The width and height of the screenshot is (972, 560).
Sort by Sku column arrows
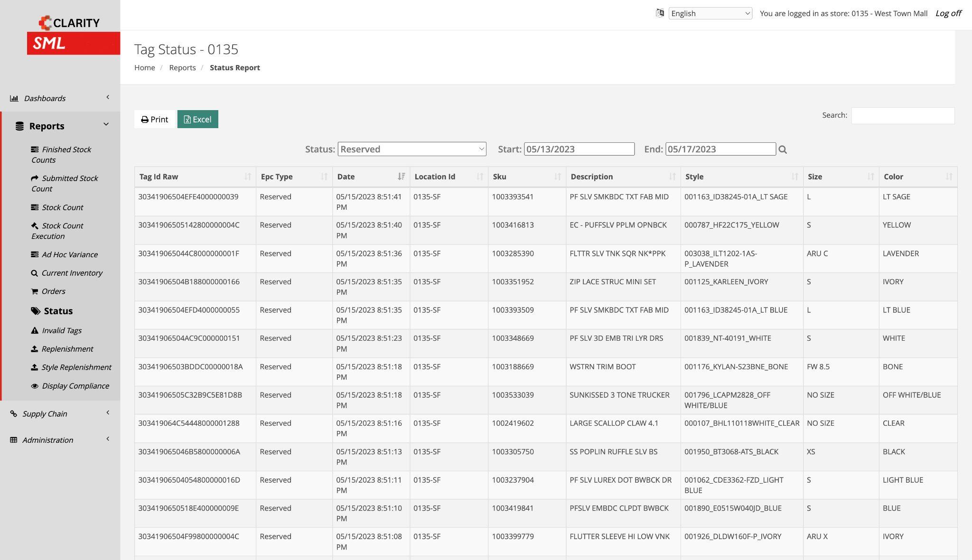pos(558,177)
